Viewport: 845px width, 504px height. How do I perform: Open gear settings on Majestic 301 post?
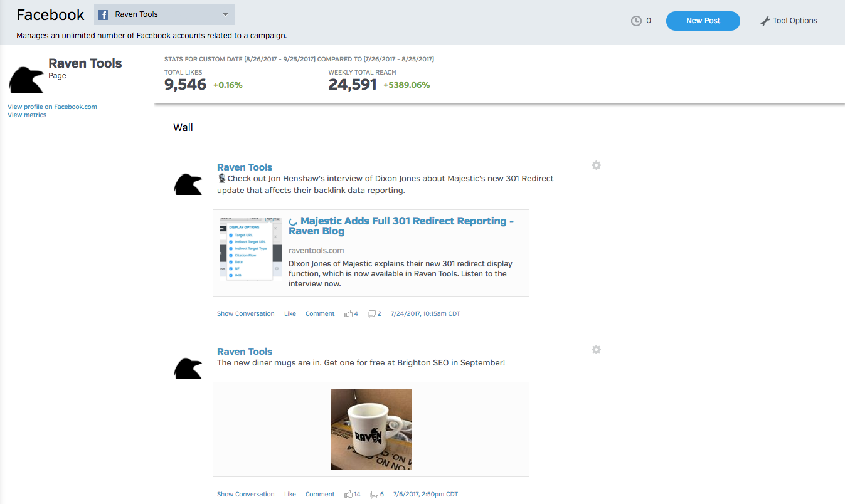(596, 165)
